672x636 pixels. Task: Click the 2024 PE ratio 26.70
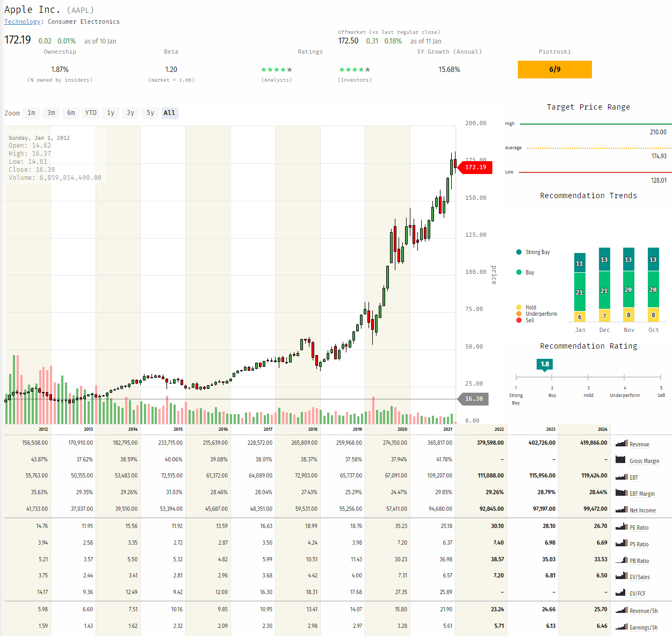601,526
